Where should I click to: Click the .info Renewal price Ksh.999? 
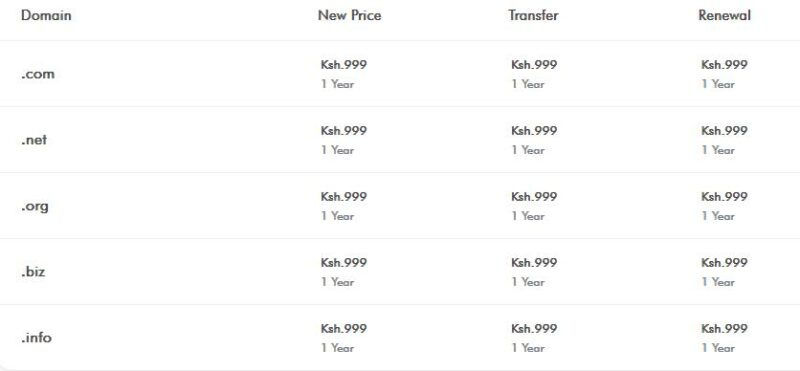tap(724, 328)
